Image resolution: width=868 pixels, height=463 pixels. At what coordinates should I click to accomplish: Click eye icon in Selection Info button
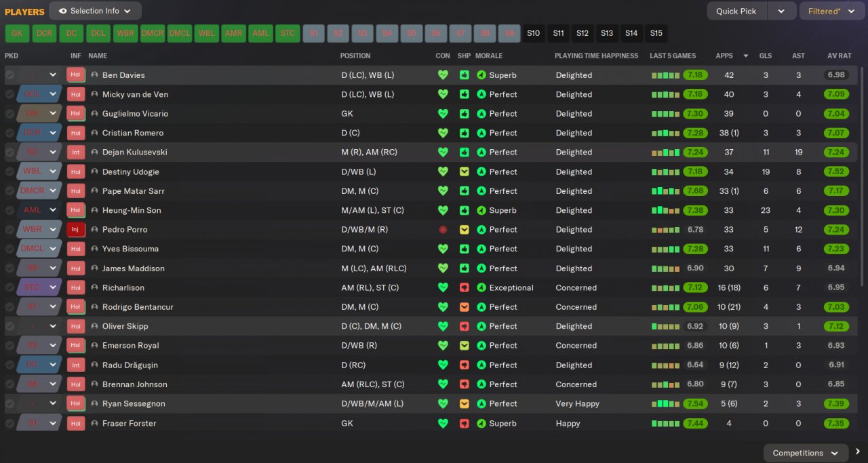[63, 11]
